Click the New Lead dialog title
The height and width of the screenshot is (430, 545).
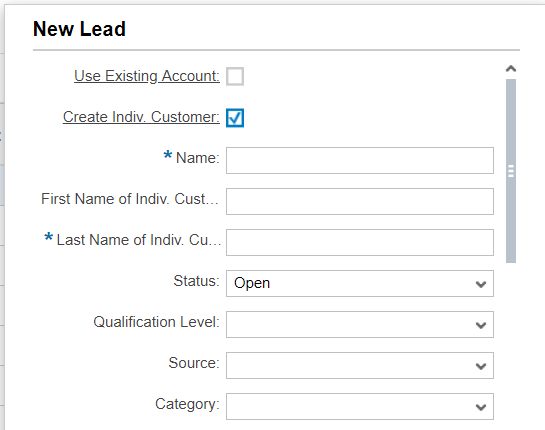tap(79, 29)
